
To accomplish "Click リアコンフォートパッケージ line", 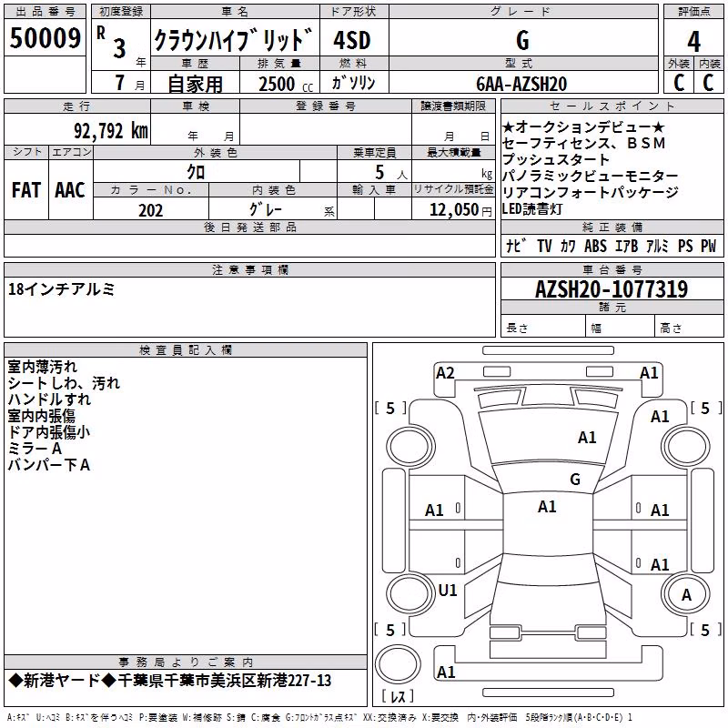I will pos(590,192).
